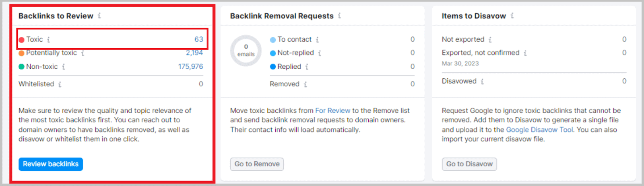Follow the For Review link
Viewport: 644px width, 186px height.
tap(333, 110)
